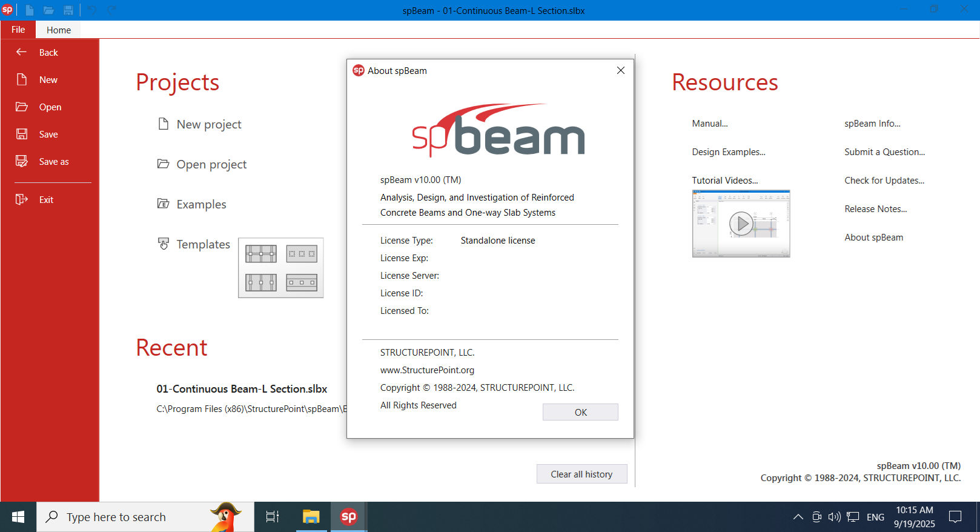Close the About spBeam dialog

[620, 70]
